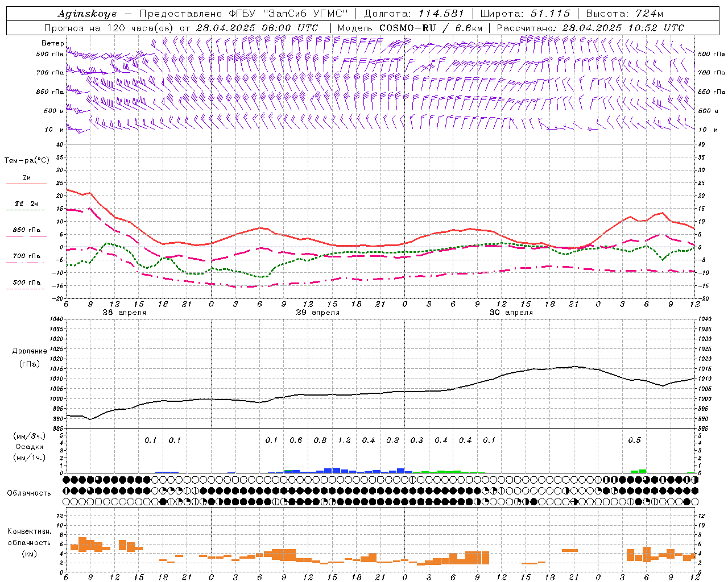
Task: Select the 500 гПа label in the temperature legend
Action: [27, 282]
